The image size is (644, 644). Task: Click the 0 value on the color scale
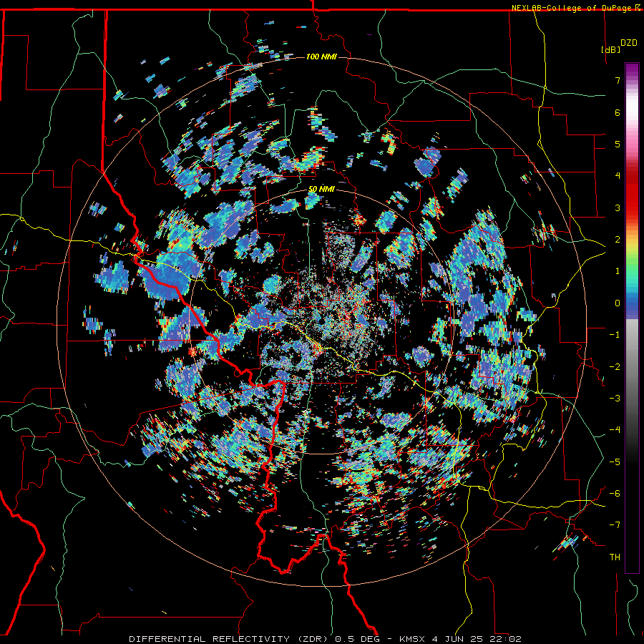click(618, 303)
